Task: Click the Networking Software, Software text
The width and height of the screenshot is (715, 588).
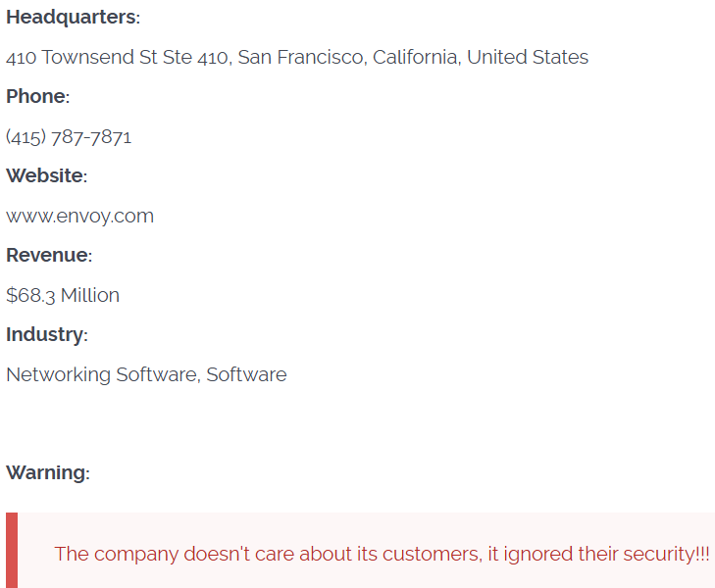Action: (146, 374)
